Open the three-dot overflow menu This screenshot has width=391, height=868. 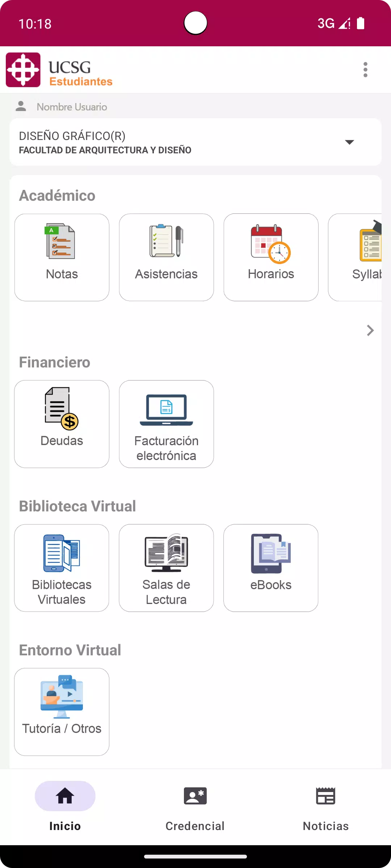pyautogui.click(x=365, y=69)
